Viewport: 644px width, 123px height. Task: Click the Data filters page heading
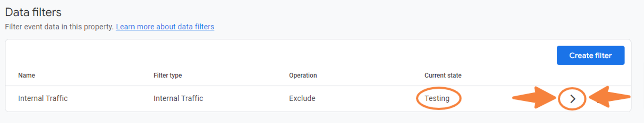(x=33, y=12)
